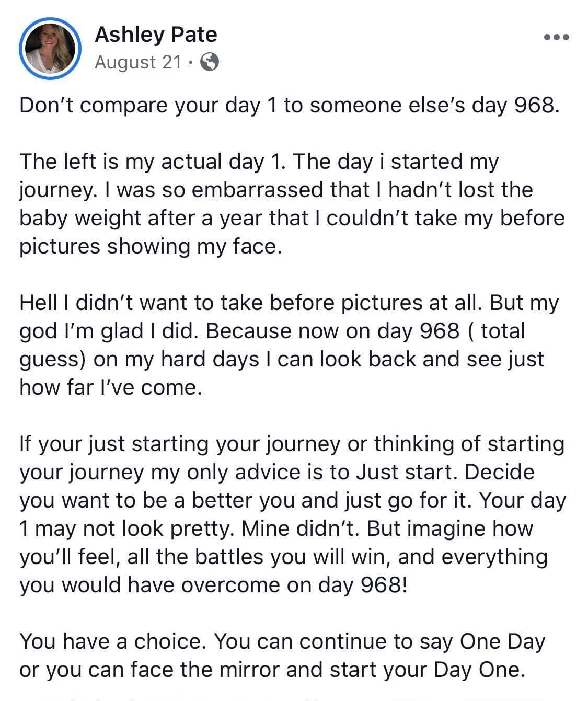Image resolution: width=588 pixels, height=701 pixels.
Task: Click the text "pictures showing my face."
Action: 151,246
